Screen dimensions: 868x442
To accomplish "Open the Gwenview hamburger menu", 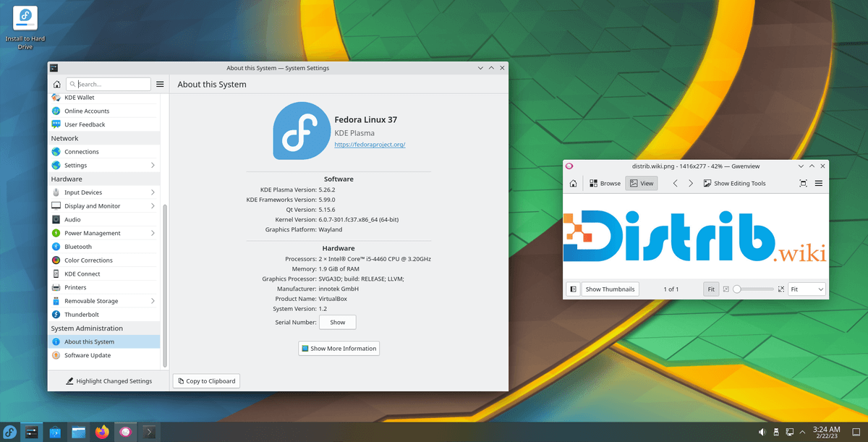I will coord(819,183).
